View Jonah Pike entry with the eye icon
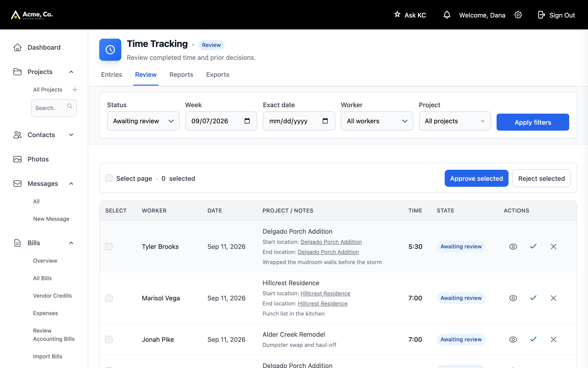Viewport: 588px width, 368px height. coord(513,339)
